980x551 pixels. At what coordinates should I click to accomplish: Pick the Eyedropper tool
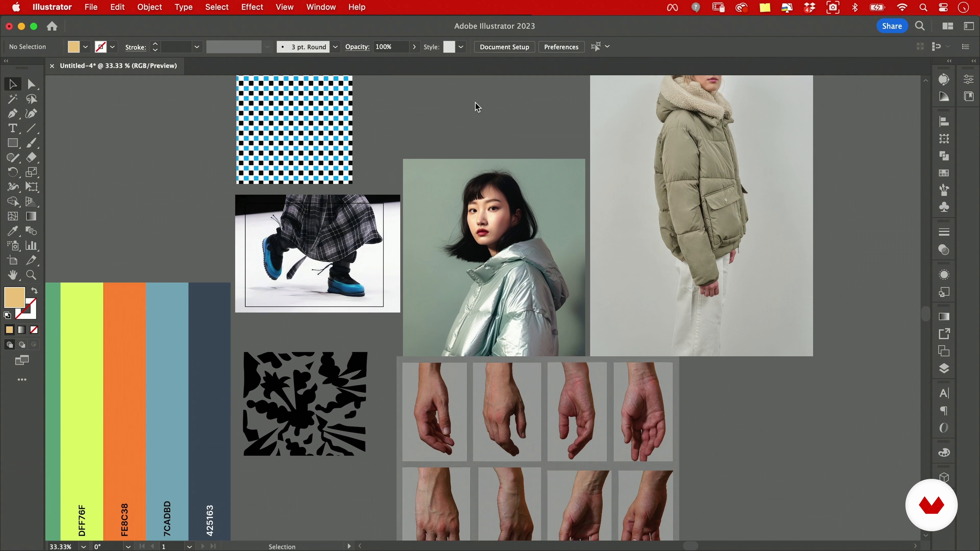[12, 231]
